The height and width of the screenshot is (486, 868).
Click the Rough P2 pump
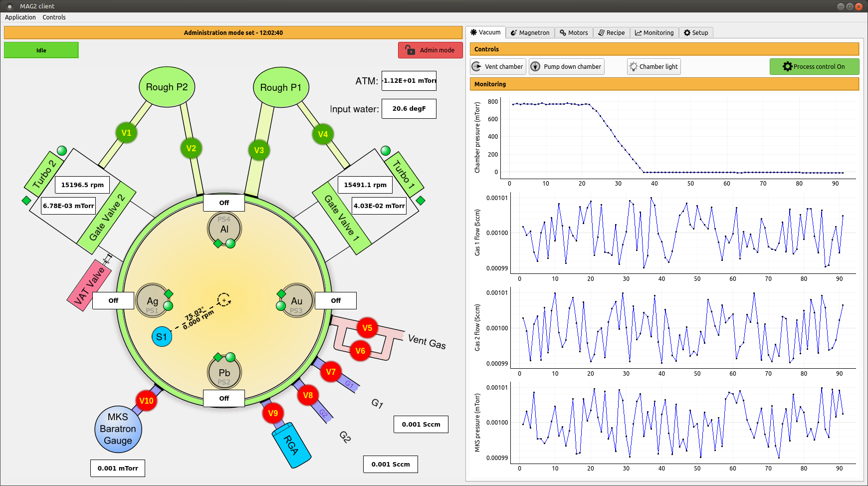(x=167, y=87)
